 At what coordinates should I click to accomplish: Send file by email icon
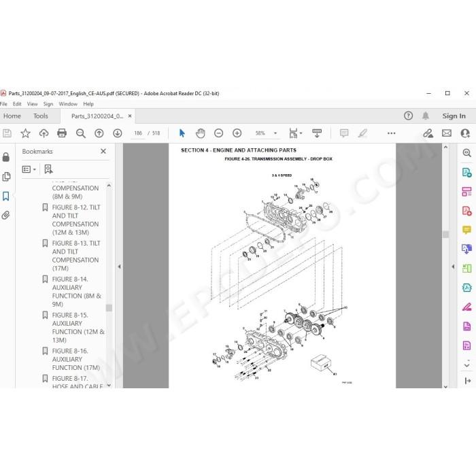pyautogui.click(x=447, y=133)
